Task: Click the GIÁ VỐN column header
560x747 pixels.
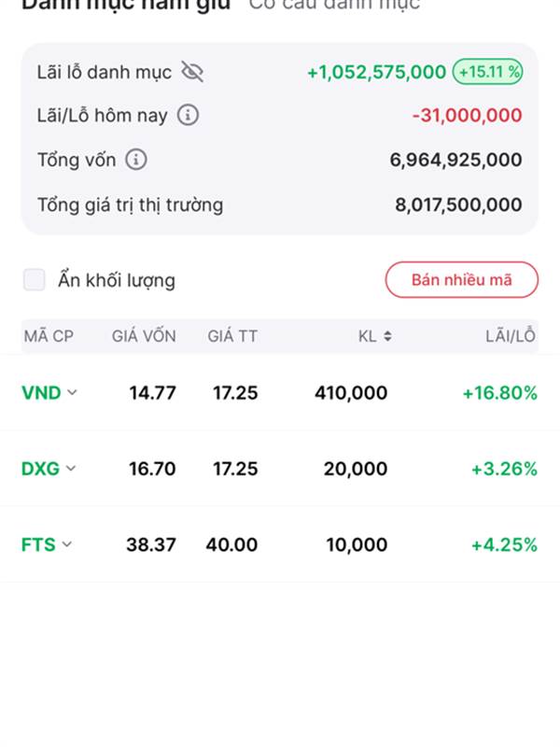Action: click(x=144, y=336)
